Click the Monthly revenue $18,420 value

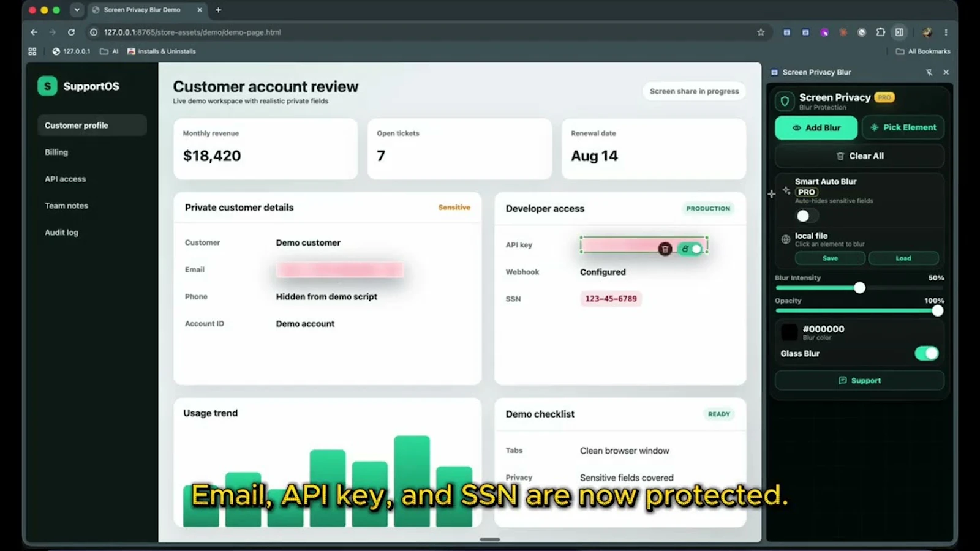point(212,156)
